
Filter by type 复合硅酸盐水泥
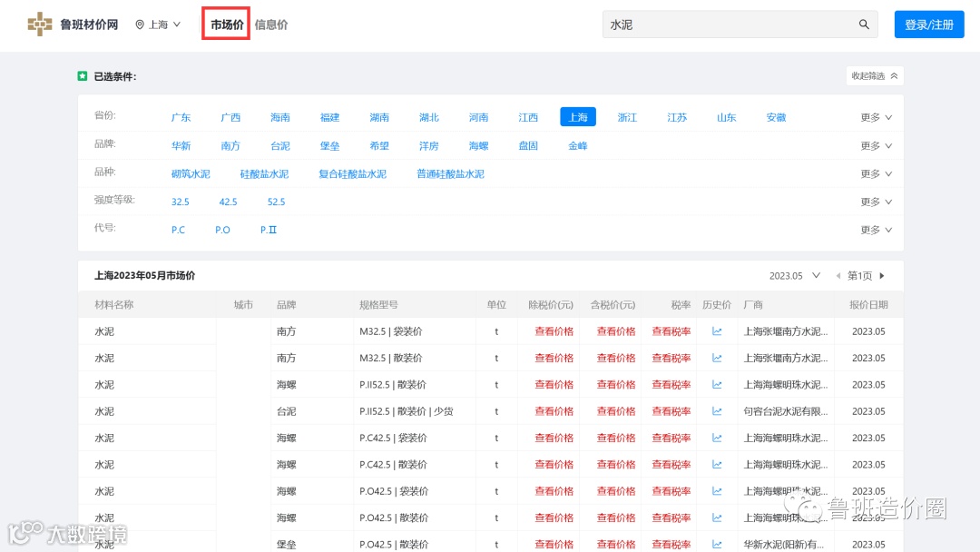tap(352, 173)
